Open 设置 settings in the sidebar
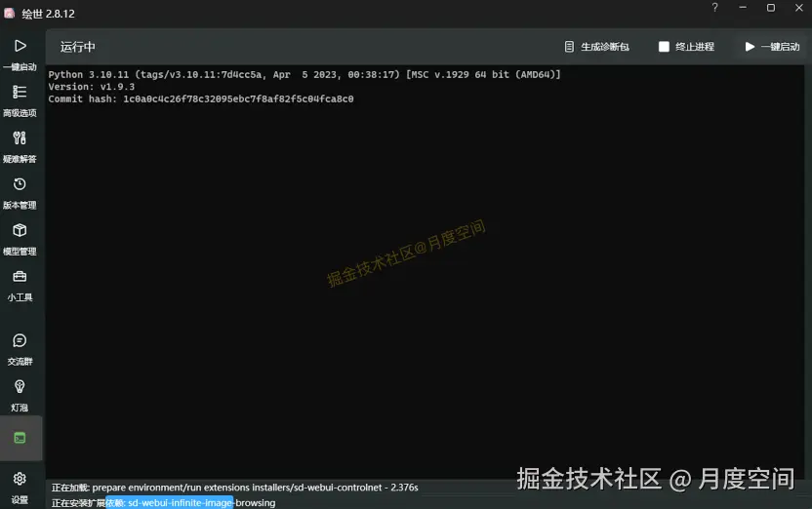This screenshot has width=812, height=509. 20,488
